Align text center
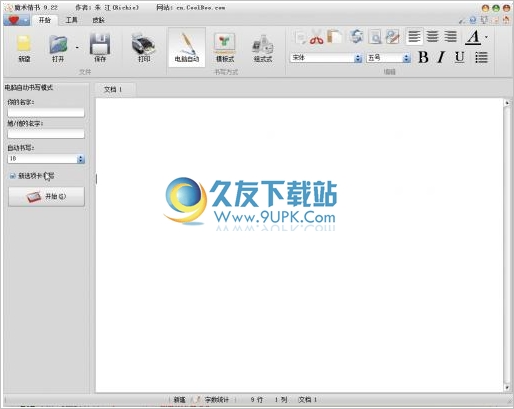 point(432,36)
